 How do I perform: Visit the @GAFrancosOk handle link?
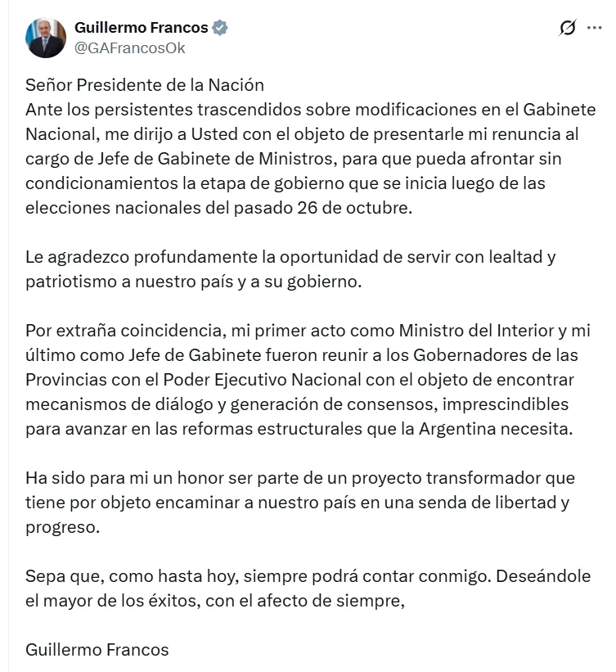point(130,48)
